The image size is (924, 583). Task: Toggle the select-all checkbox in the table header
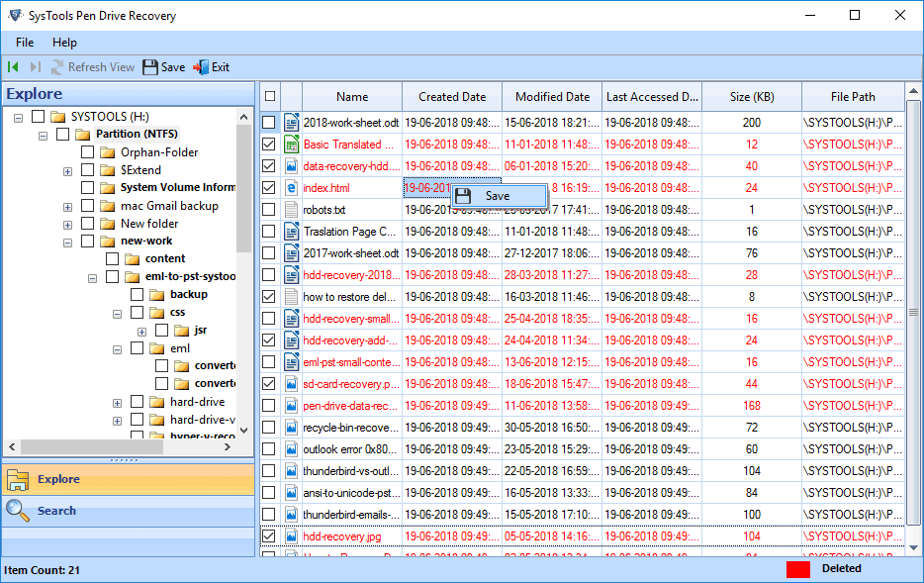(270, 96)
